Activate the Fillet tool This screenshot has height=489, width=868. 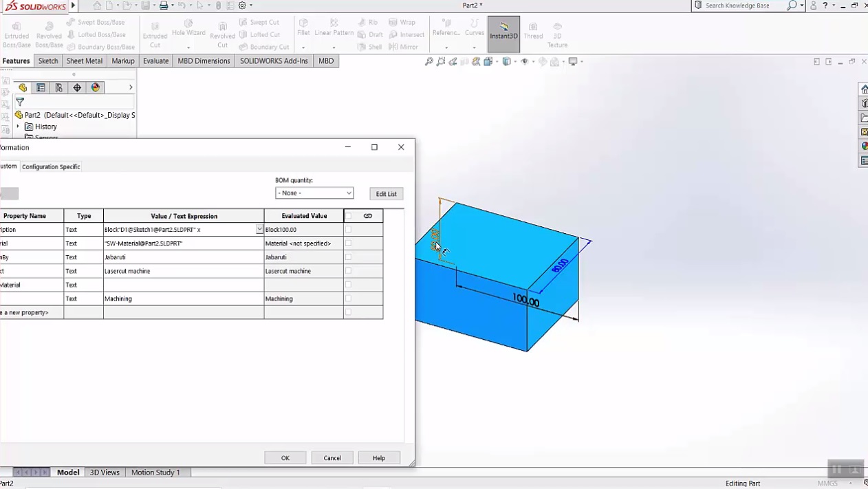pos(303,32)
